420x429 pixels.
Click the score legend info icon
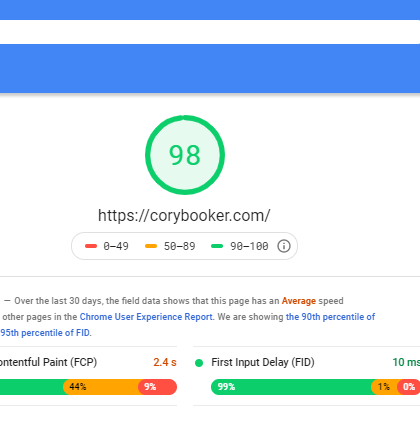[x=284, y=246]
